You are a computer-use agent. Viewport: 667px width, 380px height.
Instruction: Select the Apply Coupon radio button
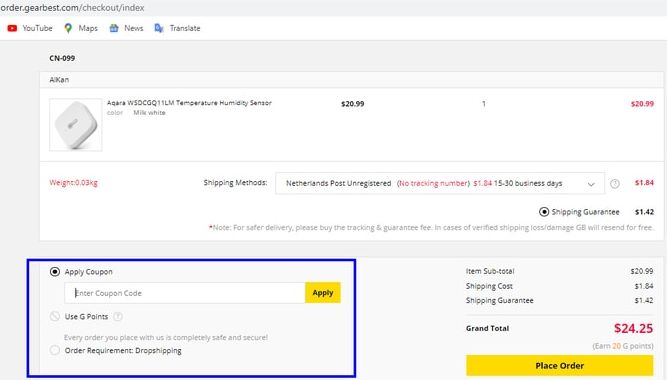tap(55, 271)
